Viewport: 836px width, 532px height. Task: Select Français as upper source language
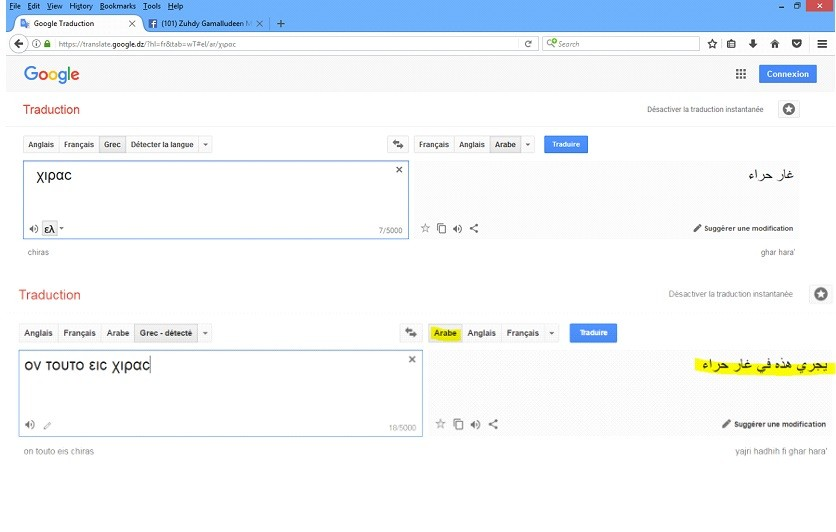point(79,144)
